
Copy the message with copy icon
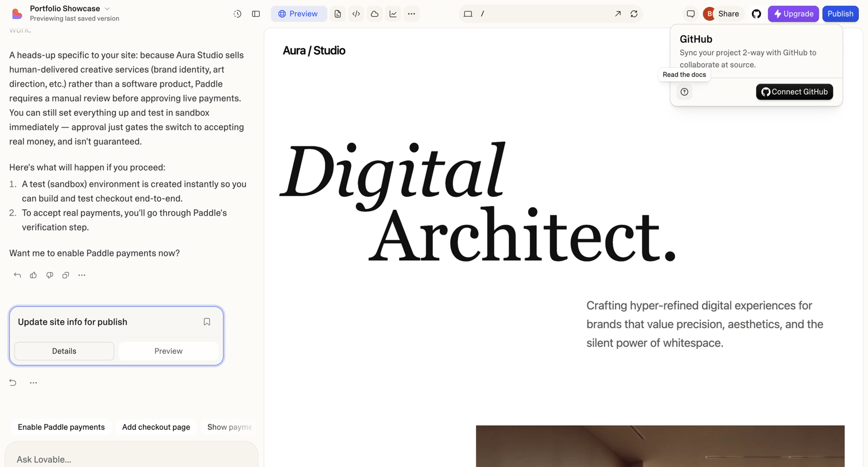tap(65, 275)
